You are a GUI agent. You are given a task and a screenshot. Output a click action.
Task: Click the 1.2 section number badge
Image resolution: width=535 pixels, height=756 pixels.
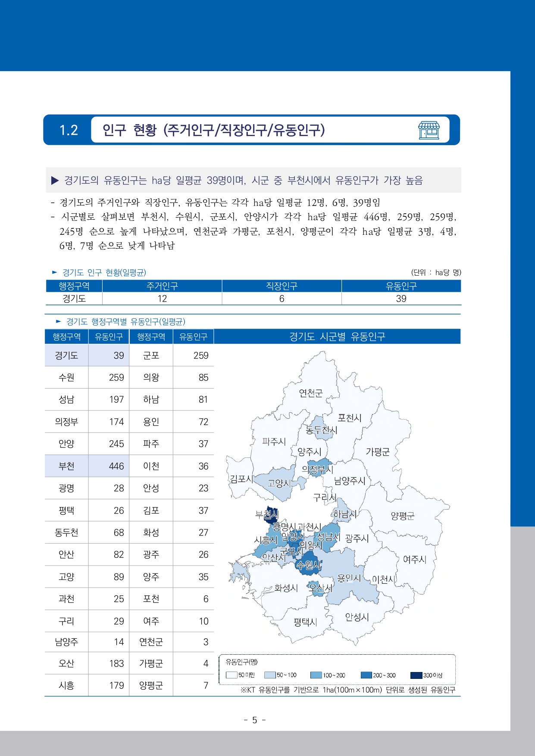point(69,130)
